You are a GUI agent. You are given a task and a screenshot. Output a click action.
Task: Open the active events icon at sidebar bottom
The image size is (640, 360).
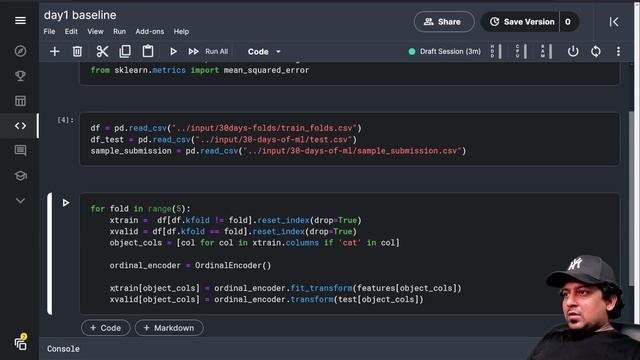click(20, 342)
